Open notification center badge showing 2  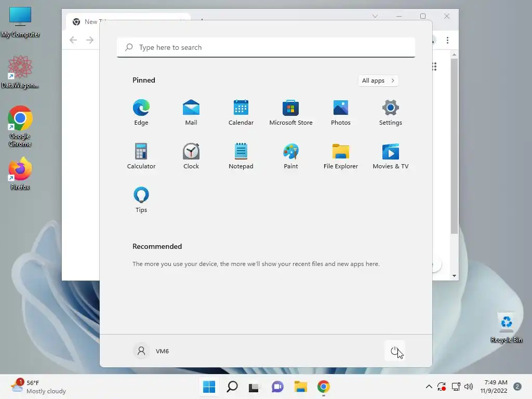pyautogui.click(x=517, y=387)
